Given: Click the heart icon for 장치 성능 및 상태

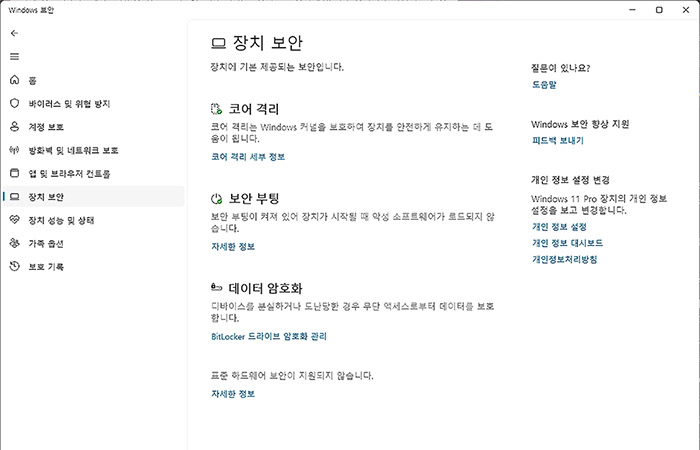Looking at the screenshot, I should click(14, 219).
